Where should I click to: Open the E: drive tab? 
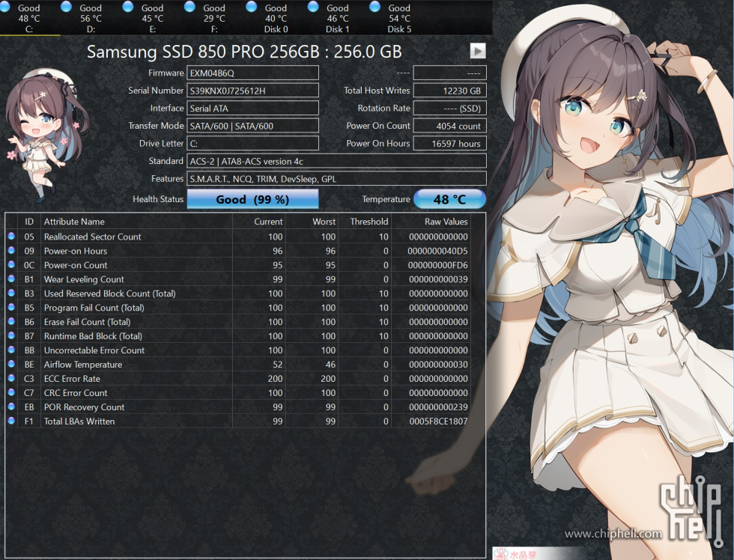click(x=153, y=18)
